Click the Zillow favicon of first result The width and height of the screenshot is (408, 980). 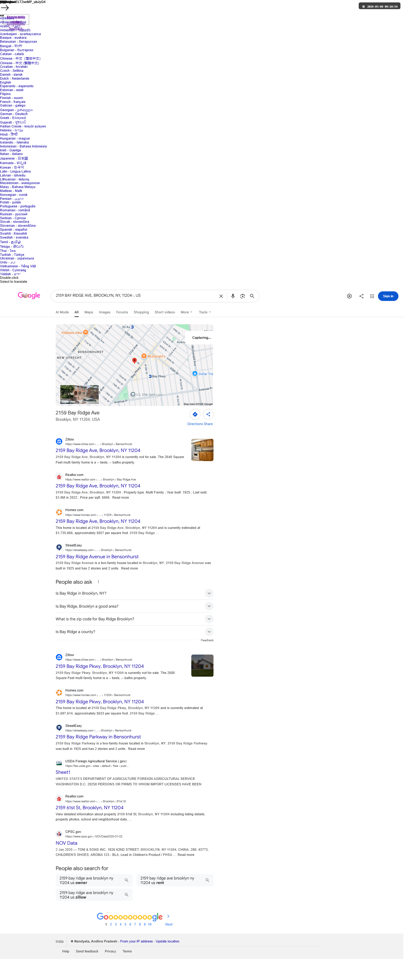coord(59,441)
